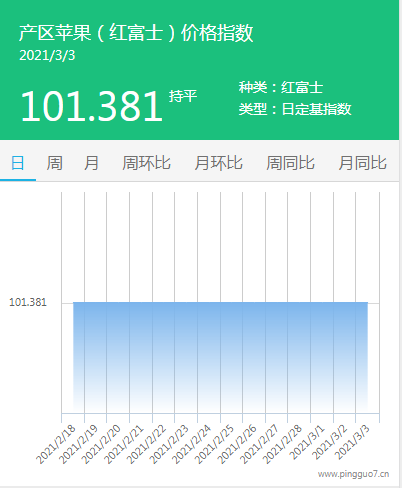The height and width of the screenshot is (488, 402).
Task: Open the 月同比 tab
Action: tap(363, 163)
